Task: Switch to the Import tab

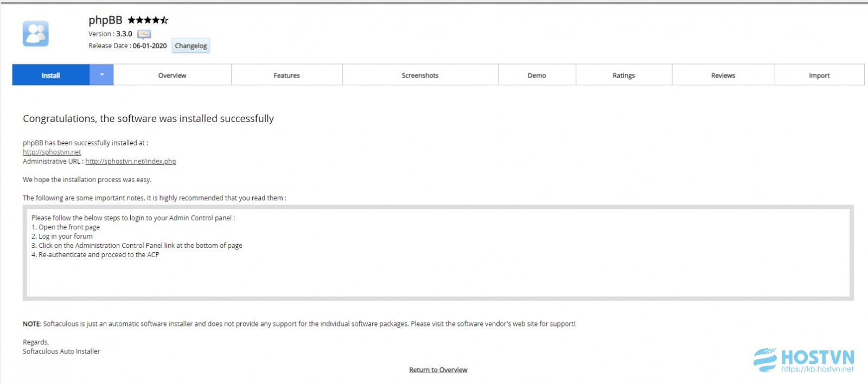Action: (x=819, y=75)
